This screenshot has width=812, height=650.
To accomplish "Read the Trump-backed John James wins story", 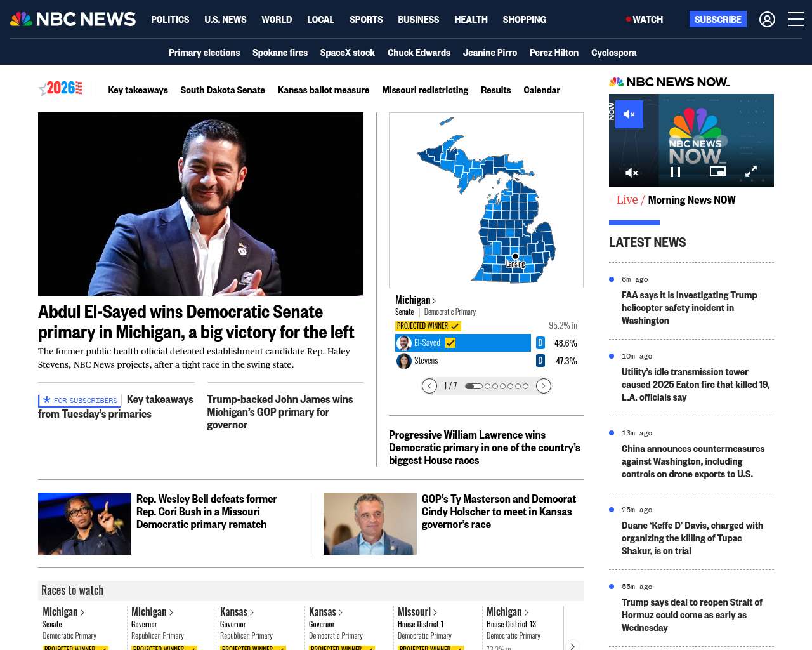I will (x=280, y=412).
